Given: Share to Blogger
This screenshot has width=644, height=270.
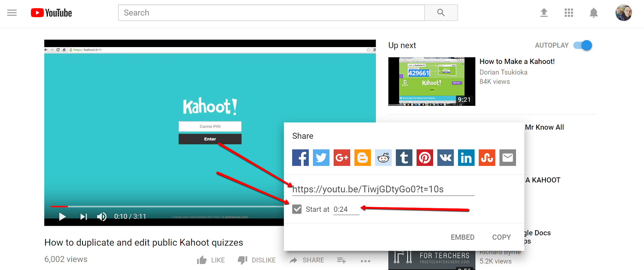Looking at the screenshot, I should tap(363, 158).
